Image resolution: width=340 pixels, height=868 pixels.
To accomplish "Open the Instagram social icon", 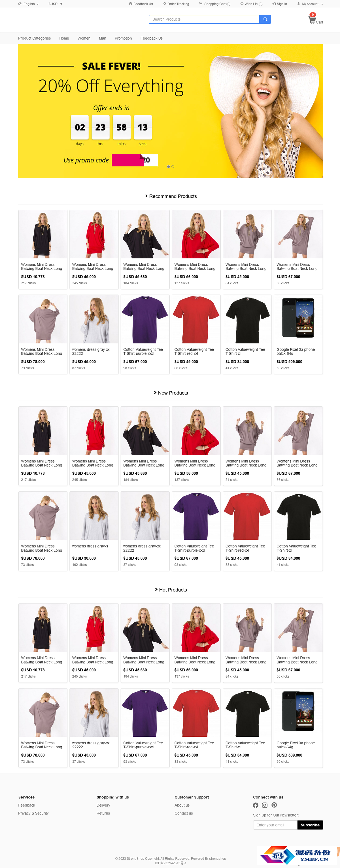I will pos(265,805).
